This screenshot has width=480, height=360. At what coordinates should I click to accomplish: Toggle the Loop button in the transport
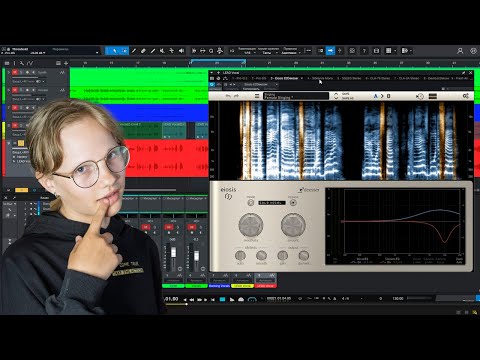coord(252,299)
